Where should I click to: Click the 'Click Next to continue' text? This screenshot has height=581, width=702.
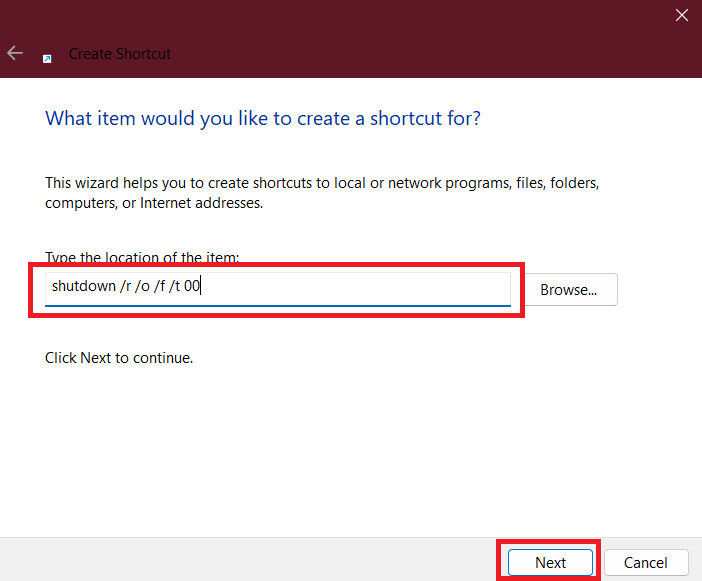pyautogui.click(x=119, y=357)
